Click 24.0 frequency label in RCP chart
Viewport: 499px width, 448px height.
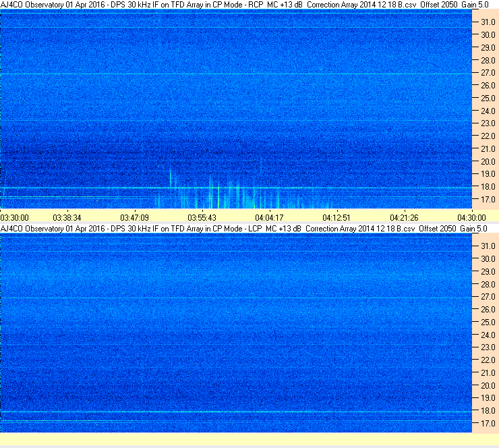pyautogui.click(x=488, y=111)
